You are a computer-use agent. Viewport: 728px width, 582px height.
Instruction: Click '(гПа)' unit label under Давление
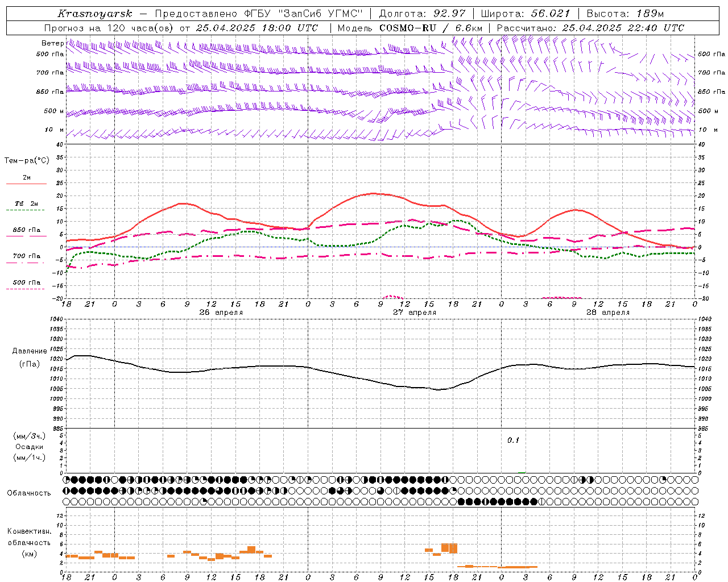(x=30, y=364)
